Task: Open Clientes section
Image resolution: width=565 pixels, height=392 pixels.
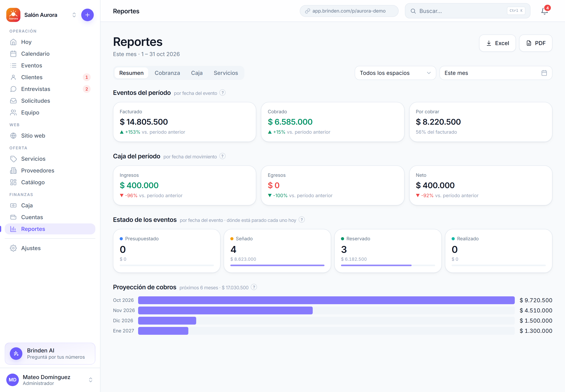Action: point(50,77)
